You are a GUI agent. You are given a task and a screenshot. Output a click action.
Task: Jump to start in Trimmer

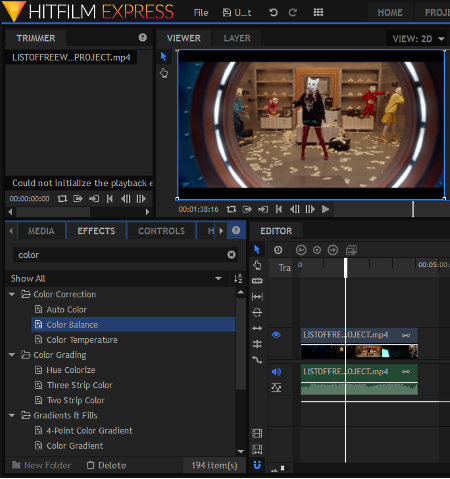[x=110, y=199]
